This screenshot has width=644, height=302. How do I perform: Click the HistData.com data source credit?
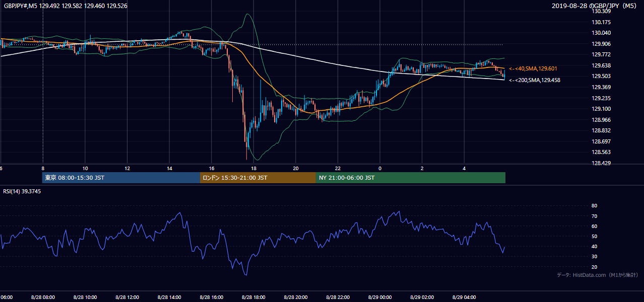pos(598,275)
